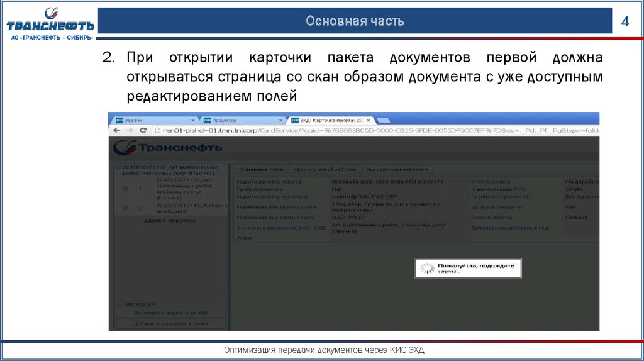Click the Транснефть logo in the web page
Viewport: 644px width, 361px height.
click(167, 148)
